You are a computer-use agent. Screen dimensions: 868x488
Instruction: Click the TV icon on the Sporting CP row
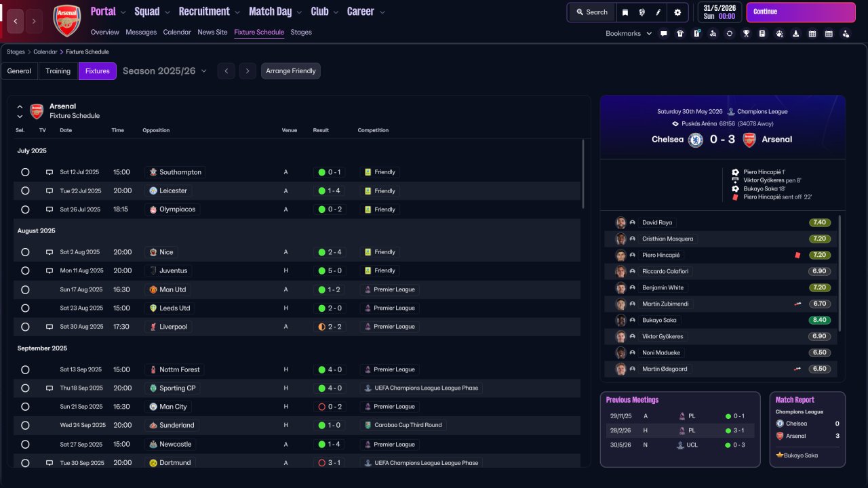(x=50, y=388)
